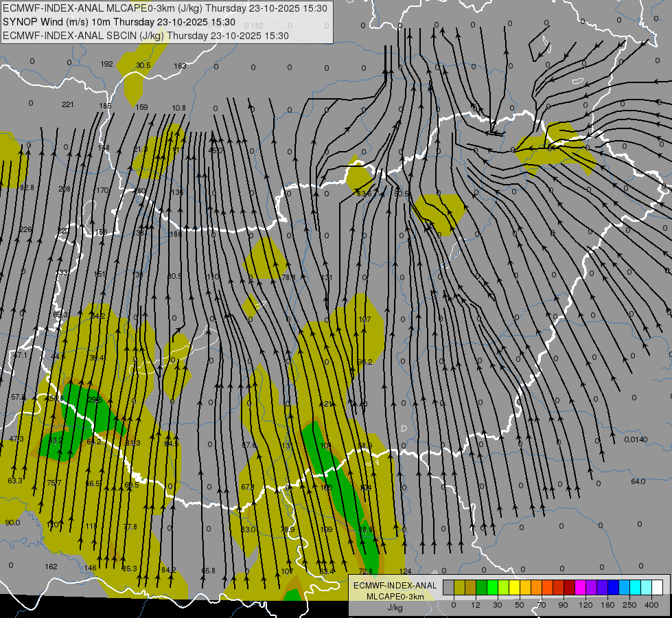Click the legend label MLCAPE0-3km
Screen dimensions: 672x618
[x=395, y=597]
